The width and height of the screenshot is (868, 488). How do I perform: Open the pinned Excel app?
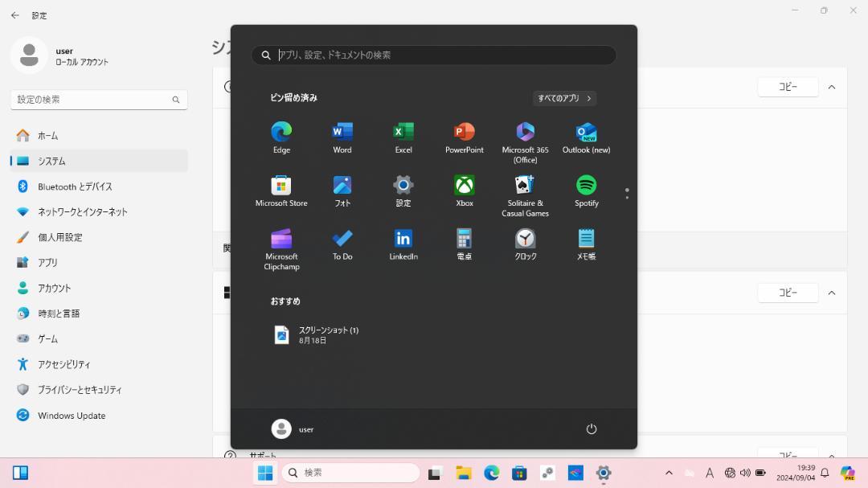coord(403,137)
